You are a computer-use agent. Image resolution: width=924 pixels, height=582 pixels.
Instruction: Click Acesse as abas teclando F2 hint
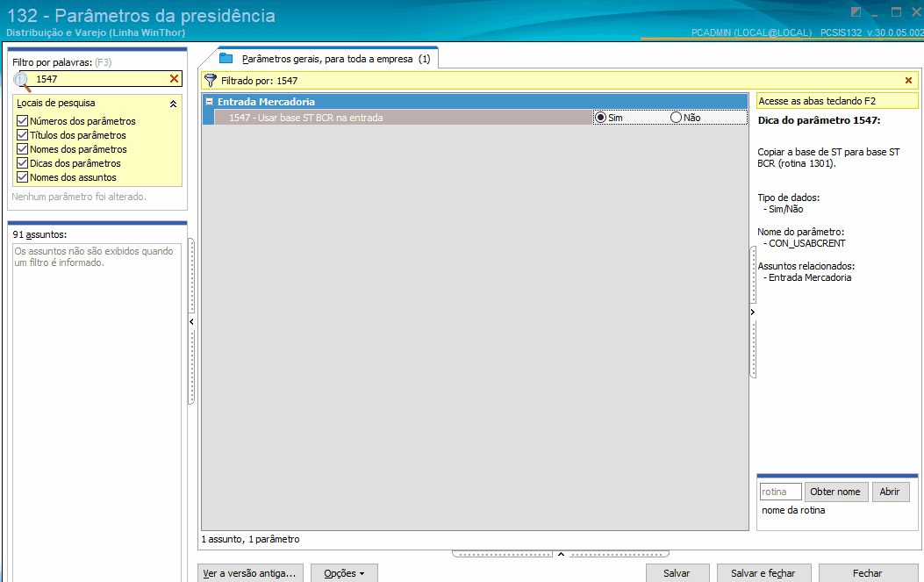click(837, 101)
